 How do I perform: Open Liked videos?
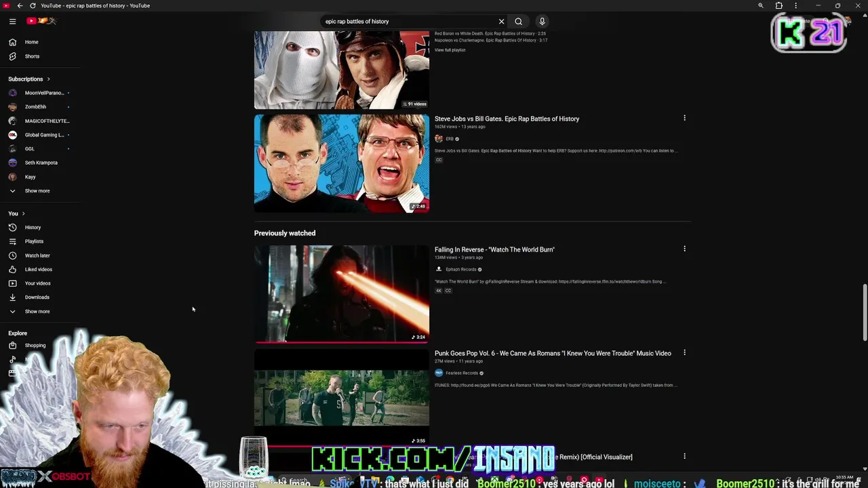(40, 269)
